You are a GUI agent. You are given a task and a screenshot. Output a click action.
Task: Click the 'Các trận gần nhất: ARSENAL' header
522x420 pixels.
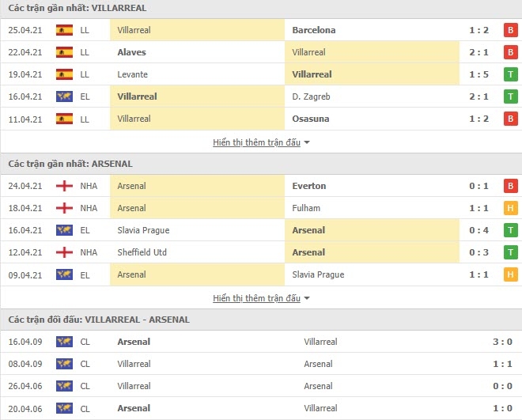pyautogui.click(x=70, y=164)
